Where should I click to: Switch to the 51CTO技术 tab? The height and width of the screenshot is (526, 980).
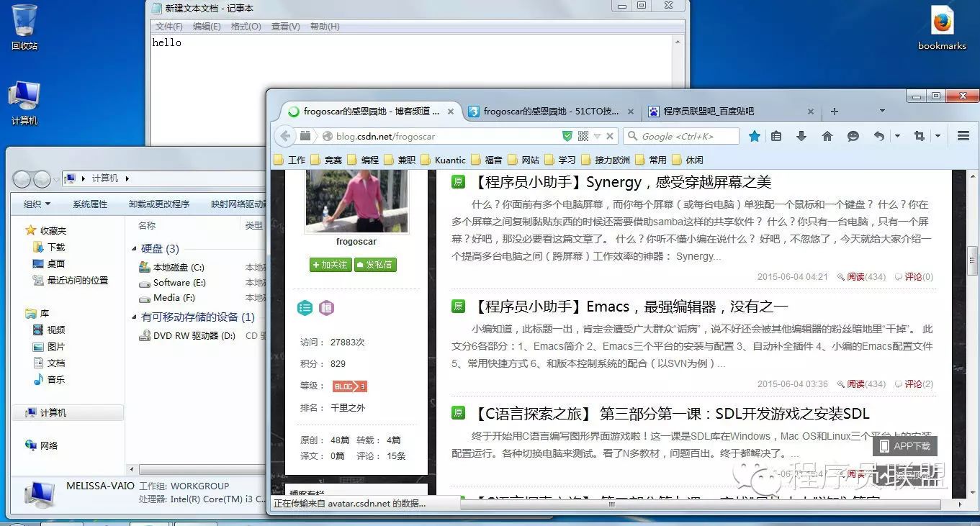coord(551,112)
